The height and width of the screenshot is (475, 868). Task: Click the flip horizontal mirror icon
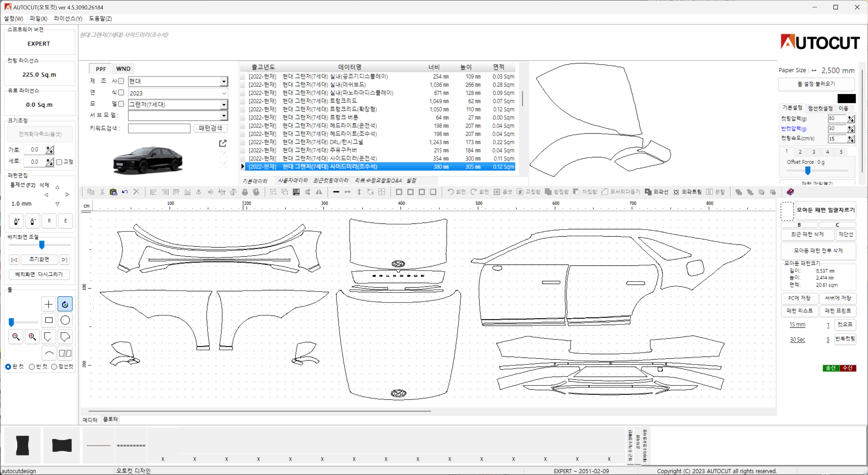click(x=319, y=192)
